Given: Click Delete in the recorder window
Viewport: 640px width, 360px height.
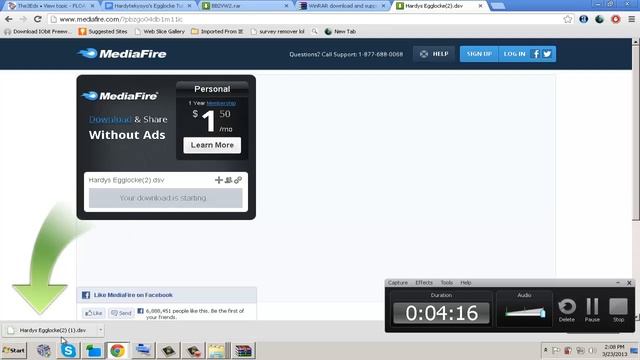Looking at the screenshot, I should 567,310.
